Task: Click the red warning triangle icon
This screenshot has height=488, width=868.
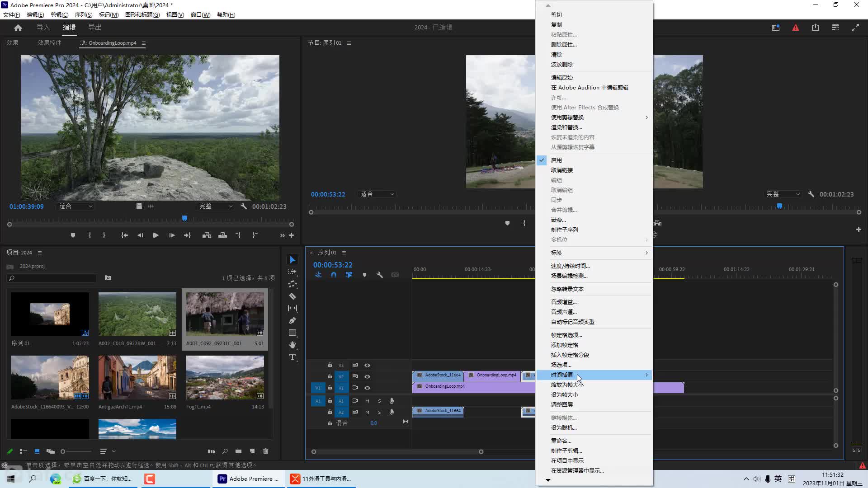Action: [795, 28]
